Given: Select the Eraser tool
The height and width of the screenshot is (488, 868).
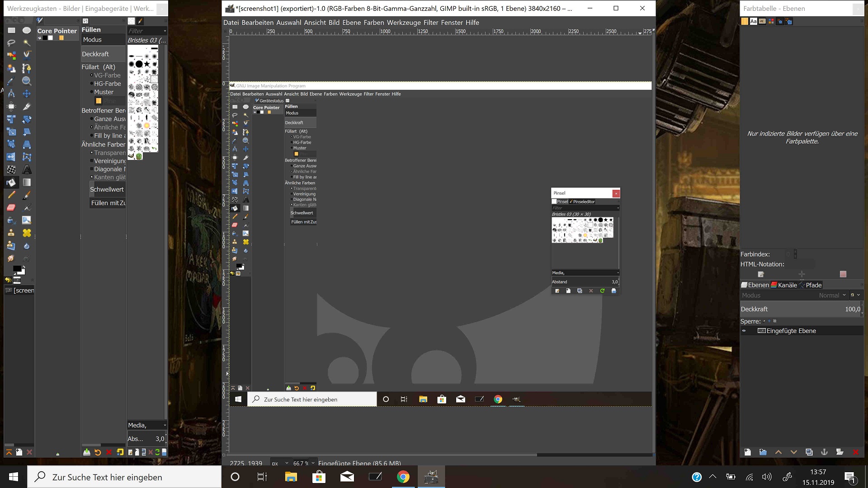Looking at the screenshot, I should (11, 208).
